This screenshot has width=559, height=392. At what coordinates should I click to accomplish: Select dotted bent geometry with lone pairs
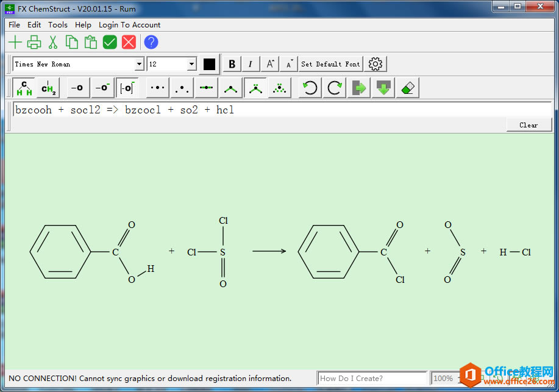pos(279,88)
